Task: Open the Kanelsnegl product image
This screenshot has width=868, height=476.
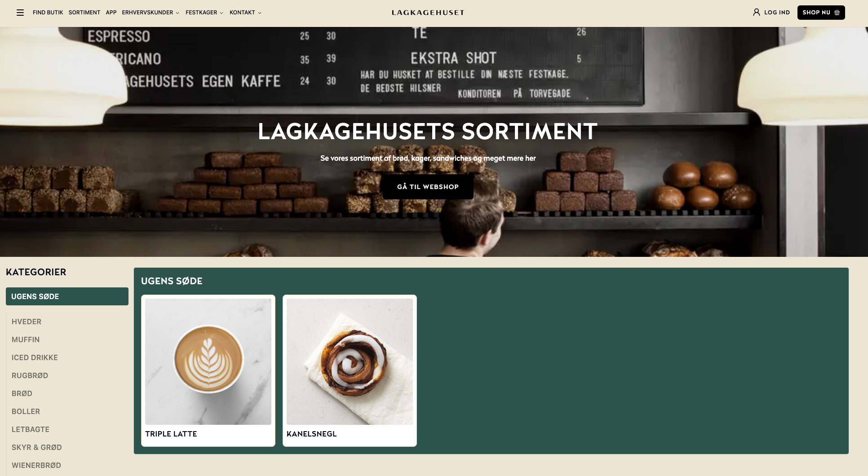Action: (x=350, y=361)
